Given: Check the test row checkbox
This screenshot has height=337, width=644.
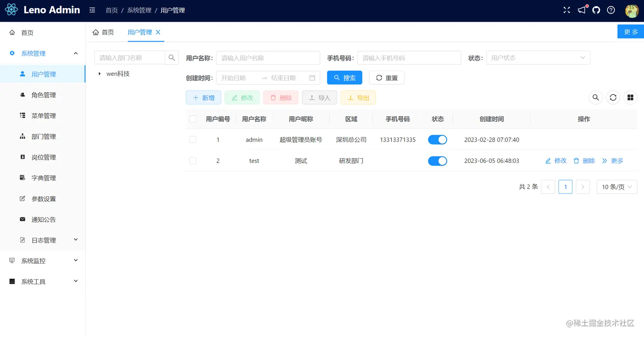Looking at the screenshot, I should tap(193, 160).
